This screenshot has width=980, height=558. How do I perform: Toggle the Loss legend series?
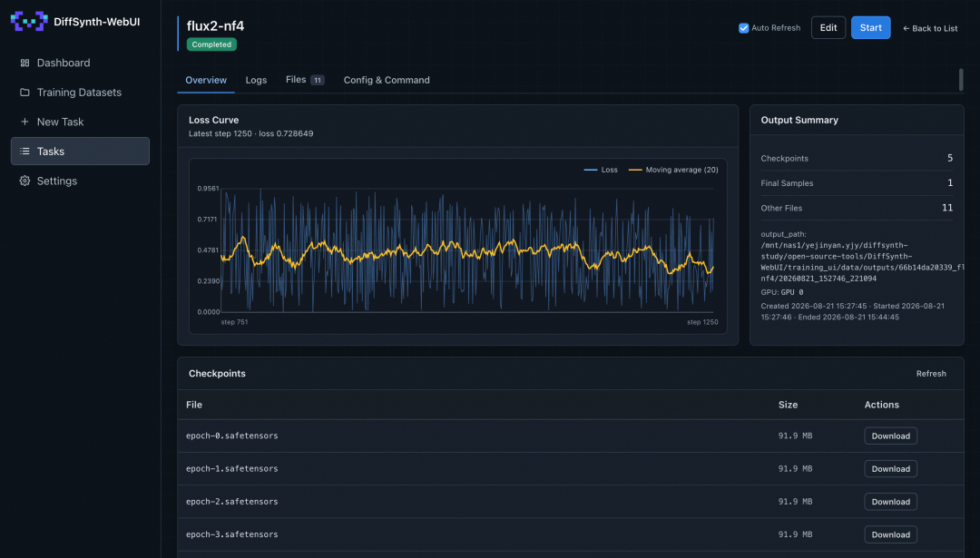601,170
